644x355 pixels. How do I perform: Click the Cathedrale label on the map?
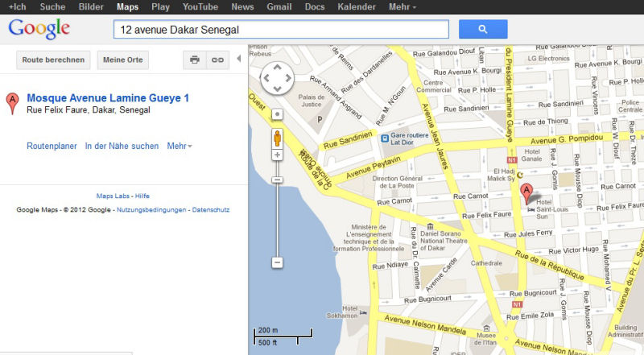486,263
